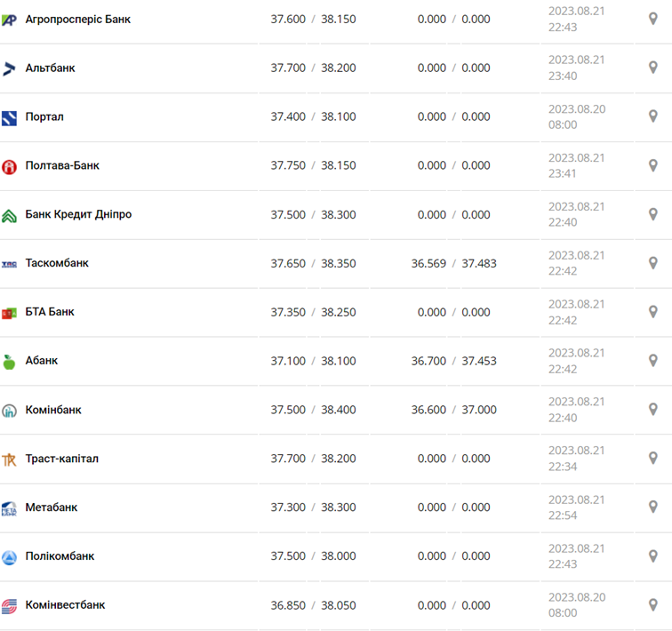
Task: Open location pin for Альтбанк
Action: coord(652,68)
